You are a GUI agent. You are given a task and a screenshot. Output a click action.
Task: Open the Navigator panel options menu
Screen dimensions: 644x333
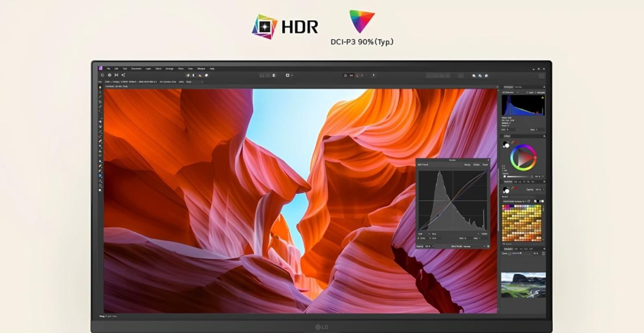[x=544, y=249]
